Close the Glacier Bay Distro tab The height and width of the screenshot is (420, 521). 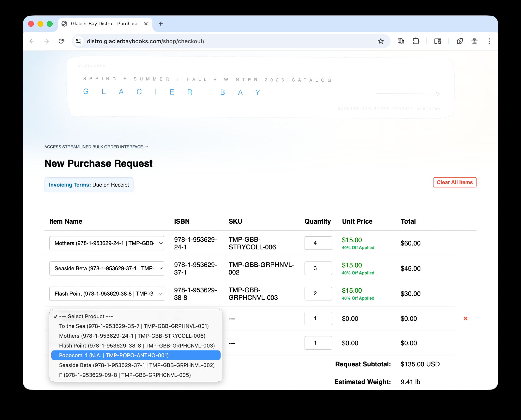pos(146,24)
